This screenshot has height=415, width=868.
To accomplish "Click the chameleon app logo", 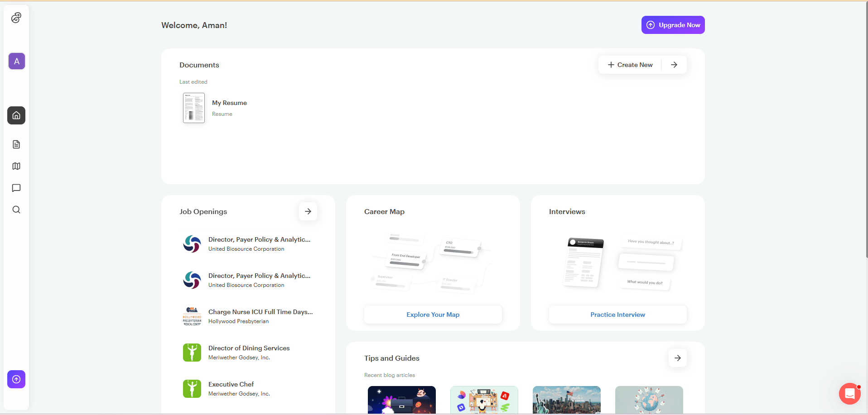I will point(16,17).
